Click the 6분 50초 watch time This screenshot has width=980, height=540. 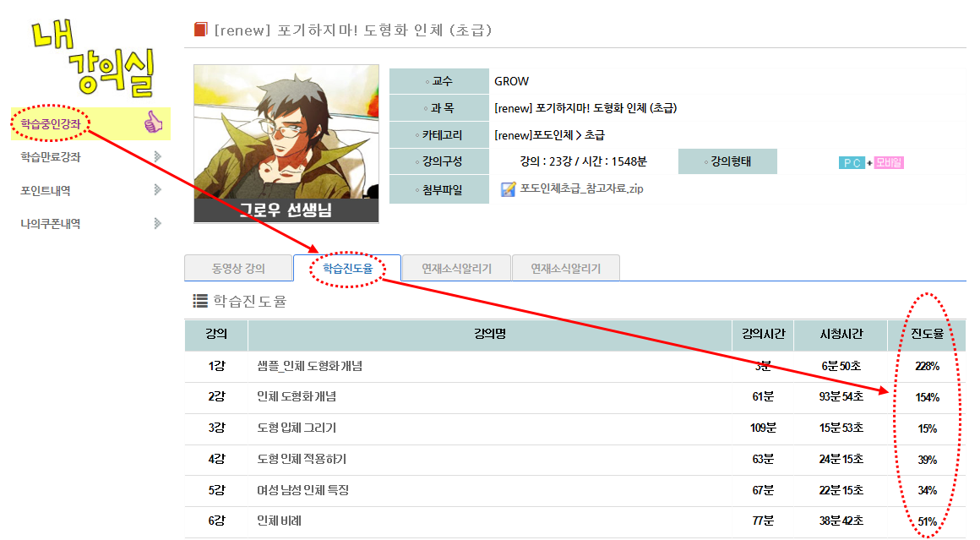(x=841, y=366)
